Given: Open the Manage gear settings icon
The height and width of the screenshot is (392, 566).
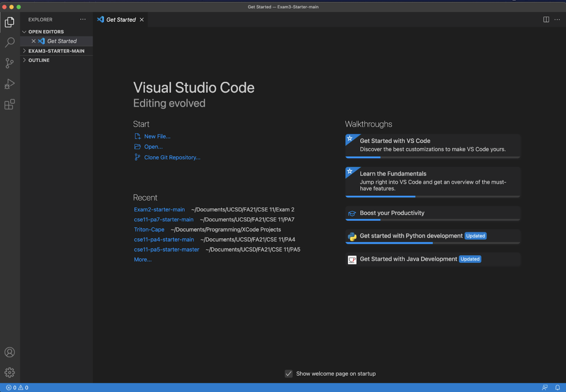Looking at the screenshot, I should pos(10,372).
